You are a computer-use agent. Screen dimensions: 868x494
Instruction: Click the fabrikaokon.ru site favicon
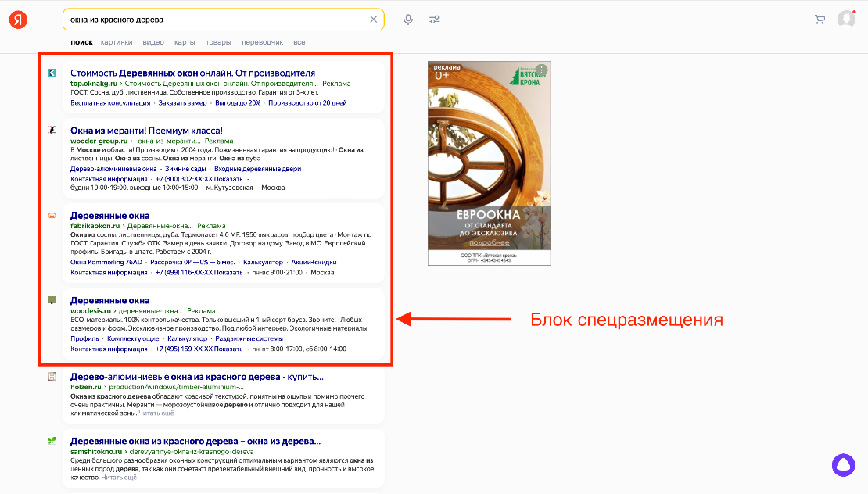coord(52,214)
